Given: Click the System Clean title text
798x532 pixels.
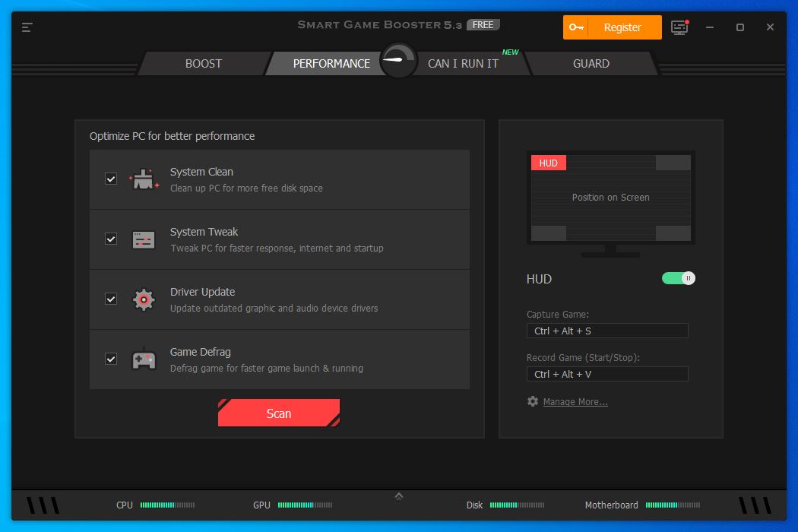Looking at the screenshot, I should (201, 172).
